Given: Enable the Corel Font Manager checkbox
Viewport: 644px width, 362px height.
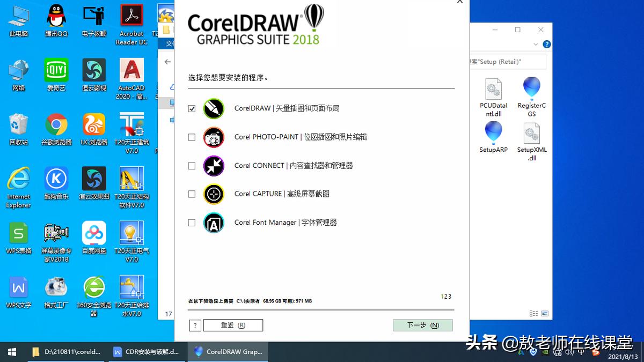Looking at the screenshot, I should (192, 223).
